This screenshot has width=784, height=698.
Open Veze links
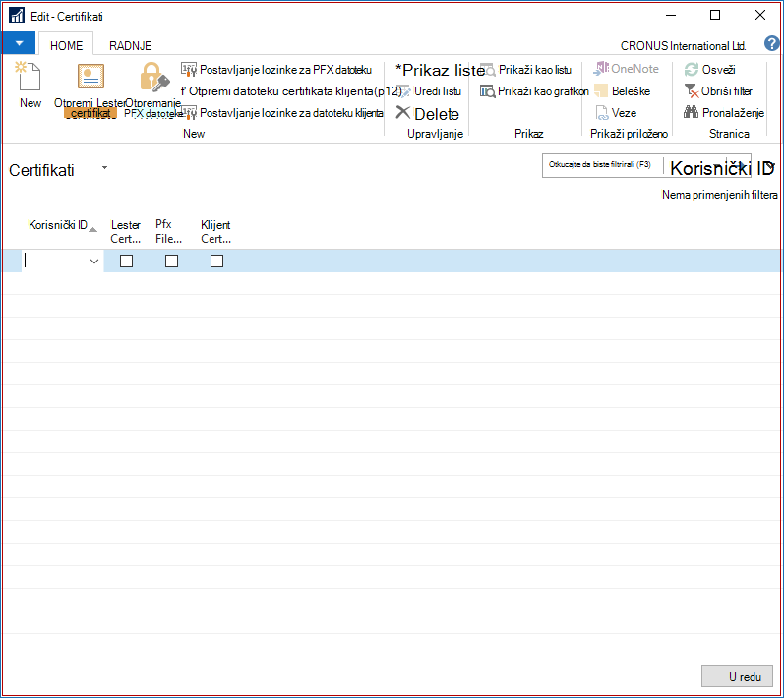pos(616,113)
